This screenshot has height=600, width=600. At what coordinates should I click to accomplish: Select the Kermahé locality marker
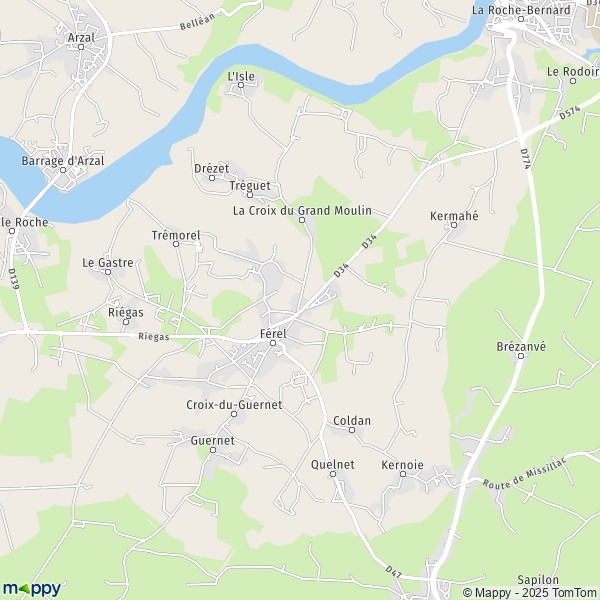[453, 225]
